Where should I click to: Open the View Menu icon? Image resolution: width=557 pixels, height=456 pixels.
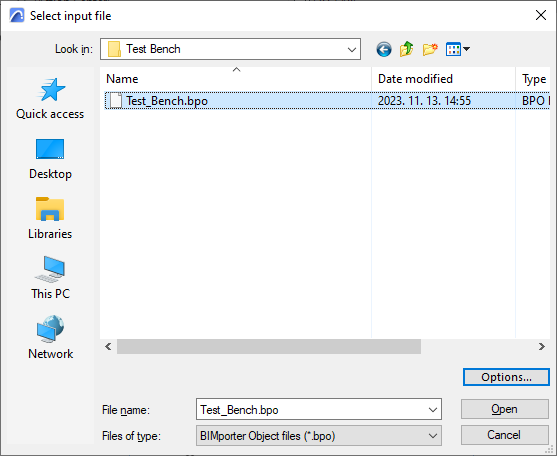(x=458, y=49)
